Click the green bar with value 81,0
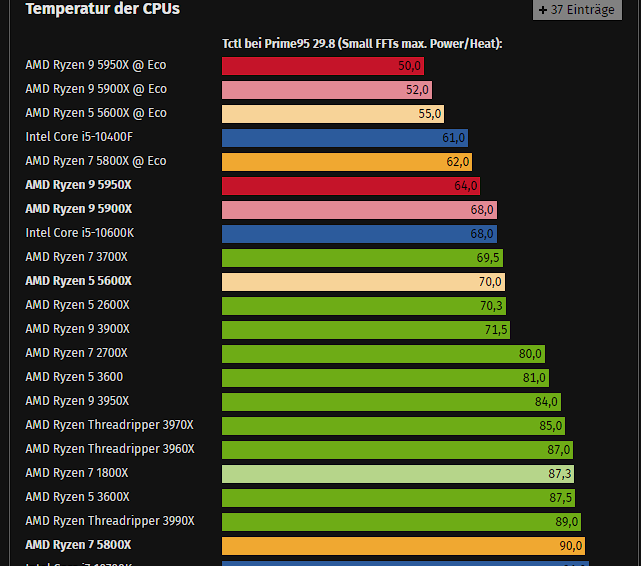The width and height of the screenshot is (641, 566). [x=385, y=378]
